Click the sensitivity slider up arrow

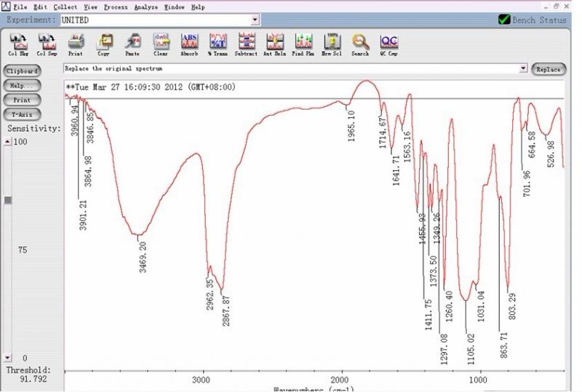tap(8, 141)
